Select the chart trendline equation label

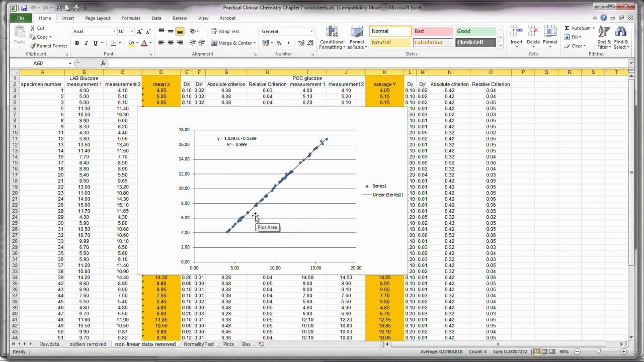[236, 141]
